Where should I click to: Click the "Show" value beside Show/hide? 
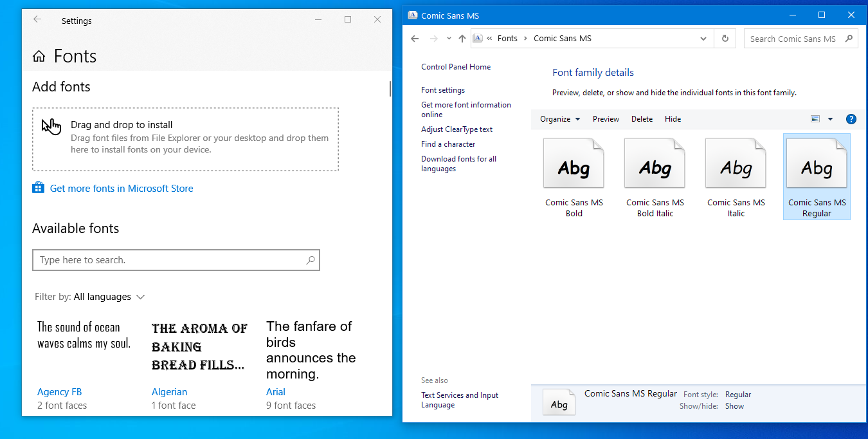(x=734, y=406)
